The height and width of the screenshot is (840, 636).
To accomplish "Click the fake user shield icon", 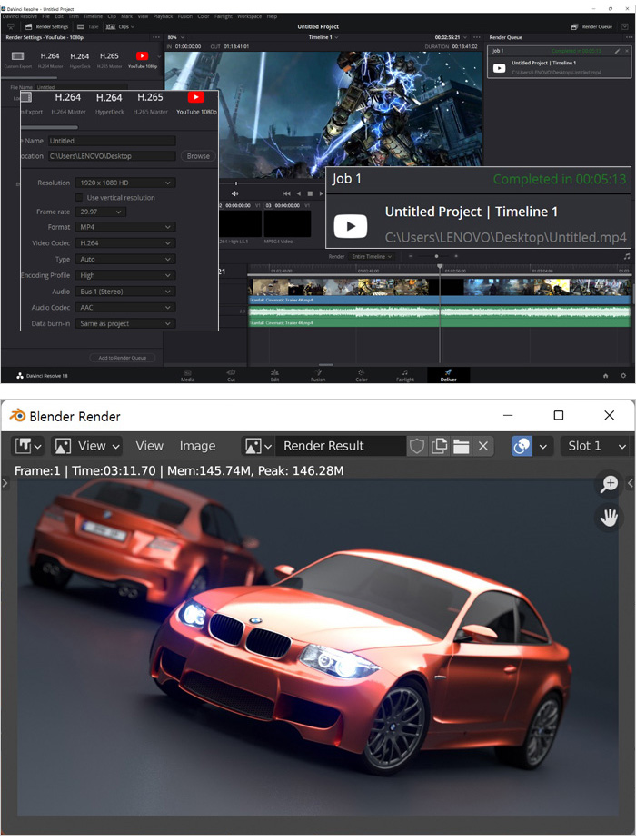I will (x=417, y=446).
